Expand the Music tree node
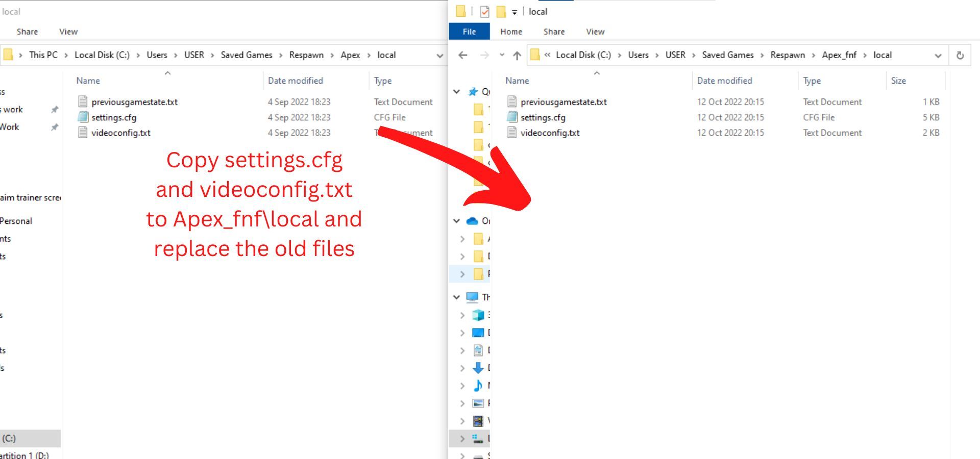980x459 pixels. coord(462,386)
